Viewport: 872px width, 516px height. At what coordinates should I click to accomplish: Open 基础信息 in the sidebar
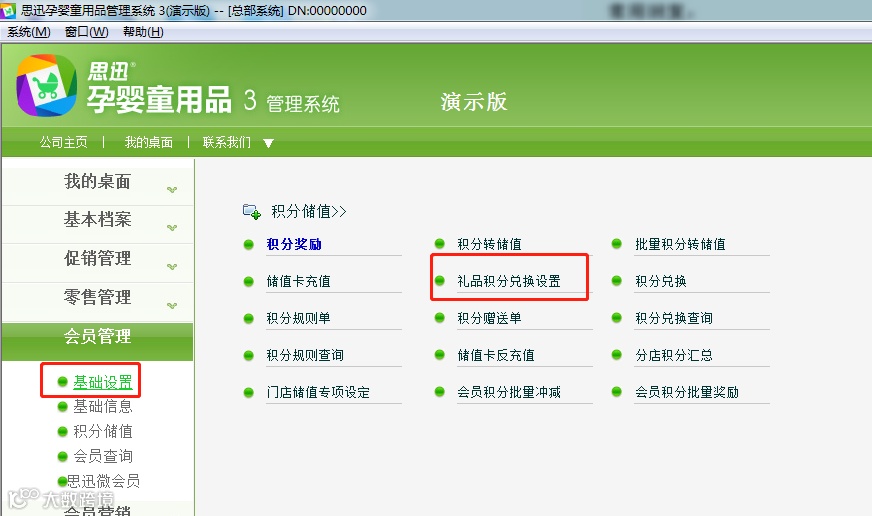click(103, 406)
